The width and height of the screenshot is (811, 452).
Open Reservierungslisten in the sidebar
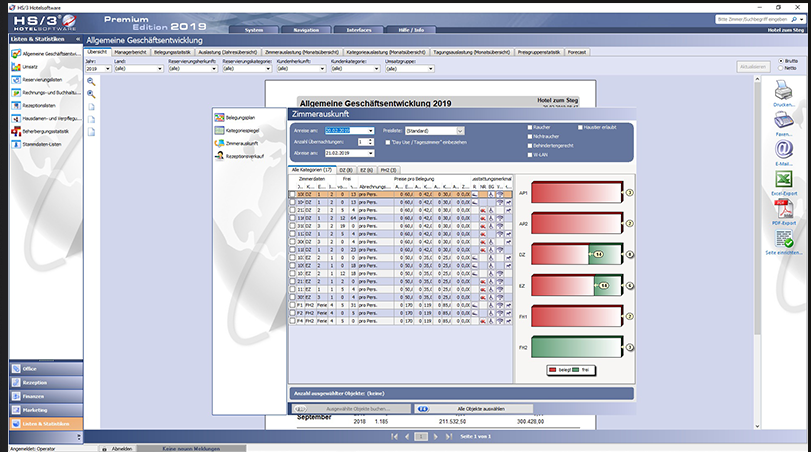[37, 80]
